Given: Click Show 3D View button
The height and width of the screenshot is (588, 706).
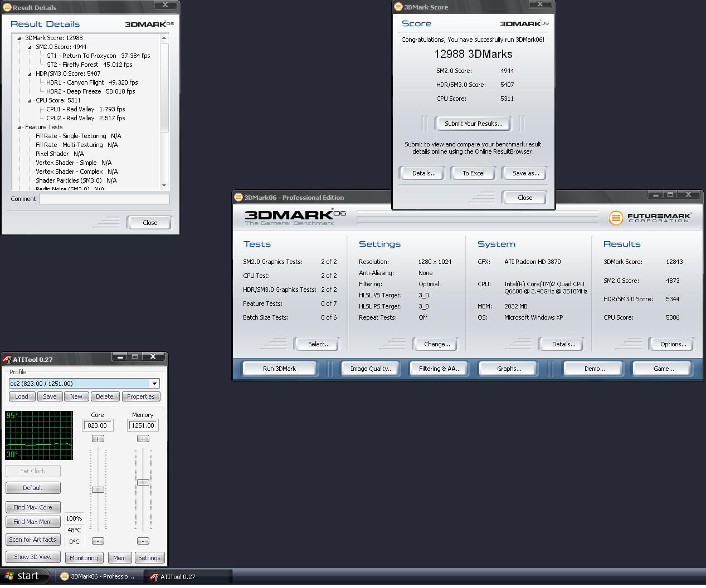Looking at the screenshot, I should (33, 557).
